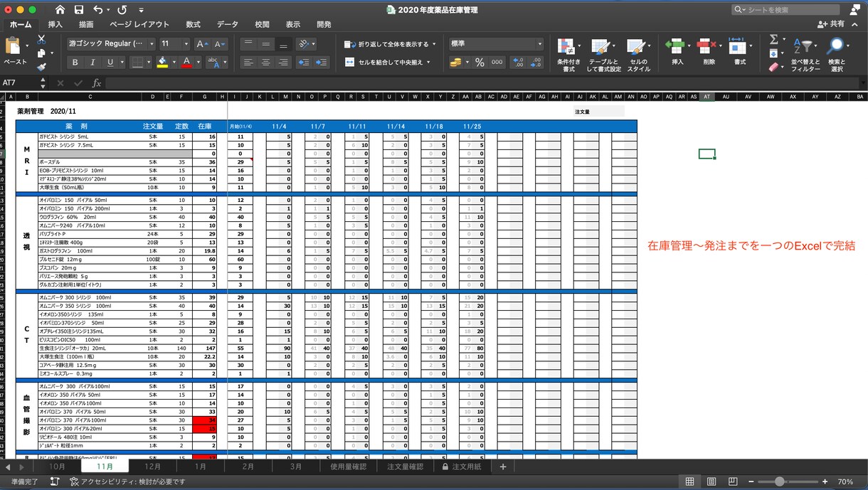Toggle bottom vertical alignment

click(x=283, y=43)
